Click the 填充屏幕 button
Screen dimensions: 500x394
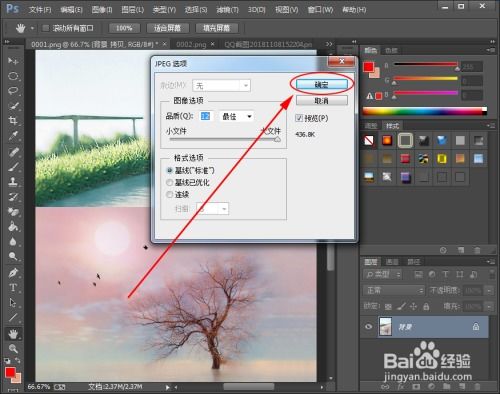(x=217, y=28)
